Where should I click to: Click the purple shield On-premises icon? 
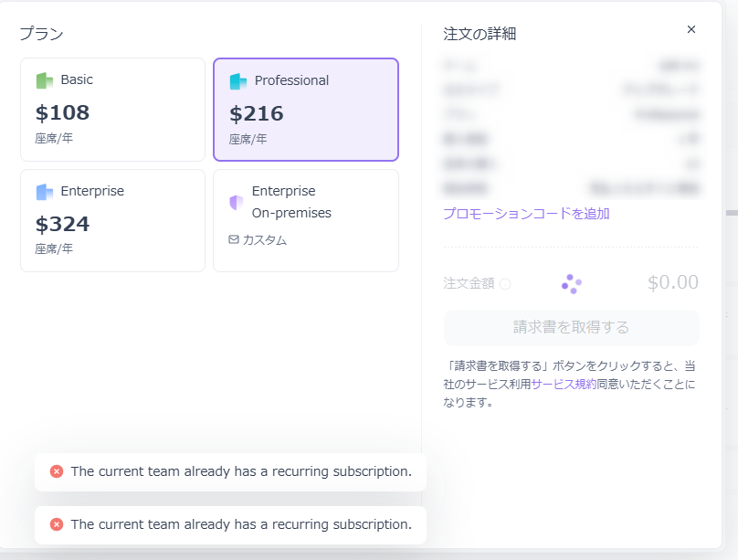pyautogui.click(x=237, y=202)
